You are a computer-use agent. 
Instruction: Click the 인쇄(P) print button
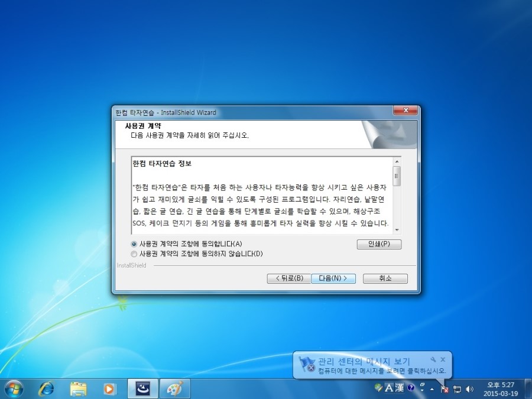[x=379, y=244]
